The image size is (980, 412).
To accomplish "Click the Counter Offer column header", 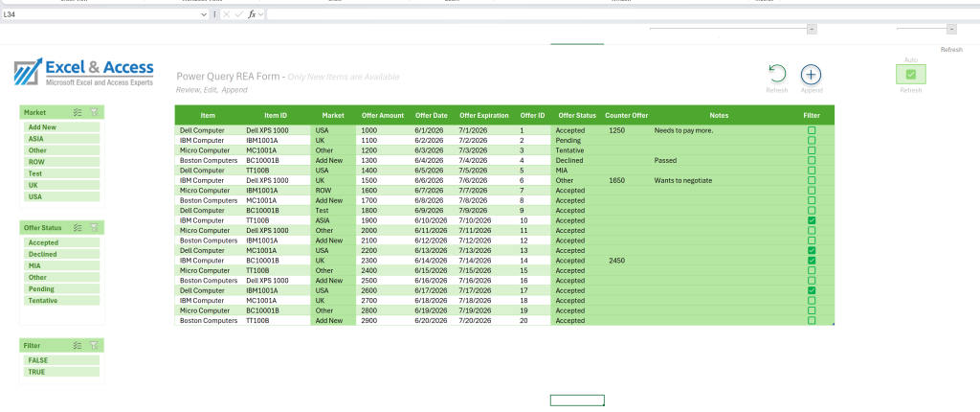I will coord(626,115).
